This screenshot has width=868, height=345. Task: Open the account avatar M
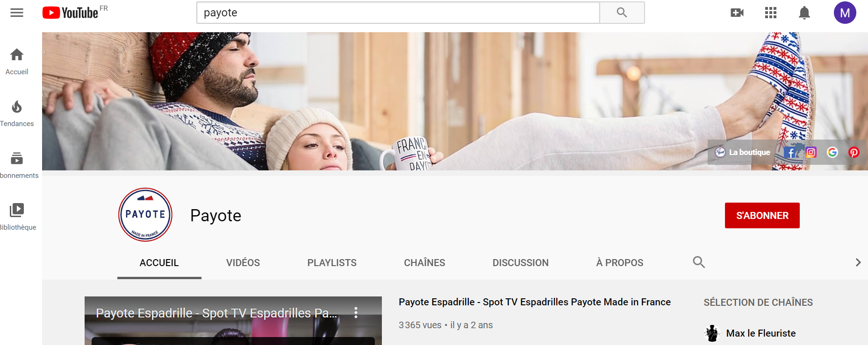coord(845,13)
